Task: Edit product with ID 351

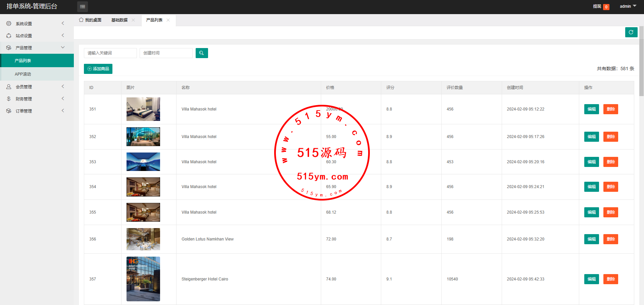Action: [591, 109]
